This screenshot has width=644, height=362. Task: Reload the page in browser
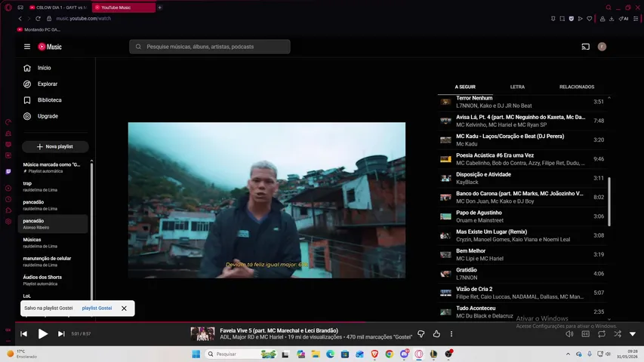(38, 18)
